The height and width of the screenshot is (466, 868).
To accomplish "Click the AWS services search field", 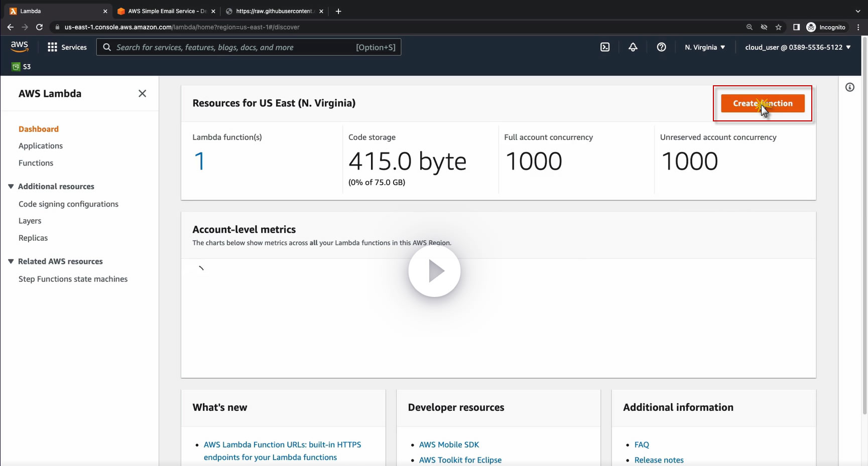I will pyautogui.click(x=249, y=47).
